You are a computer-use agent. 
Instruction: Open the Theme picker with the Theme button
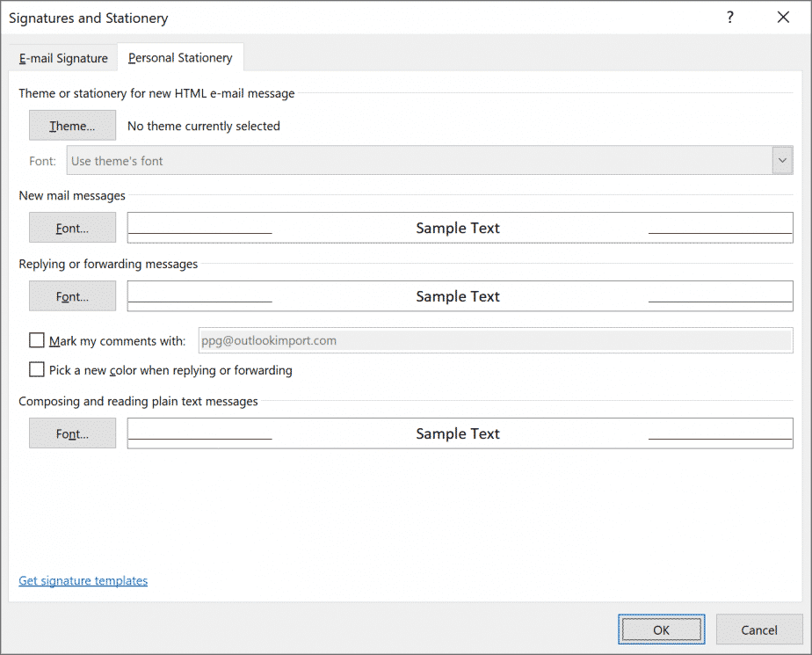72,125
